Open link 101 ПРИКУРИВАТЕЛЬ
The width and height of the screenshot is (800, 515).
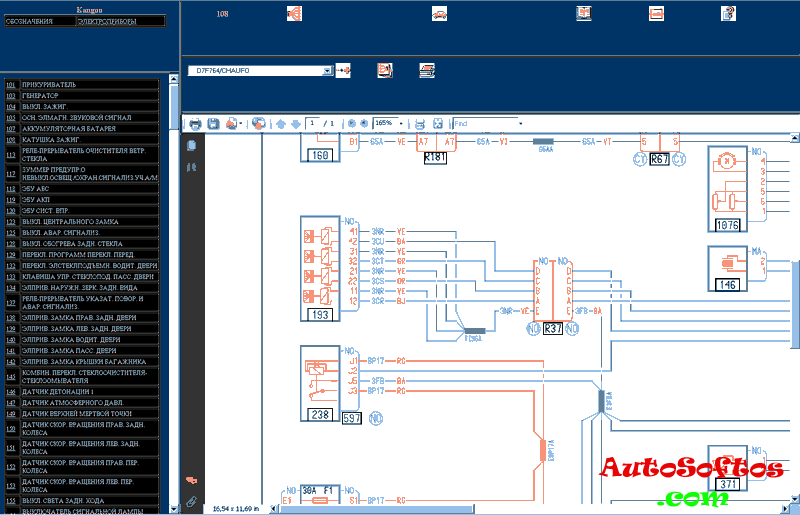11,85
